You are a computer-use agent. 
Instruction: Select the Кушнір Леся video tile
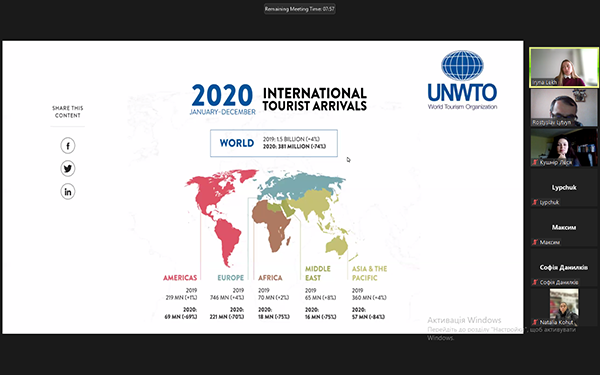(564, 147)
